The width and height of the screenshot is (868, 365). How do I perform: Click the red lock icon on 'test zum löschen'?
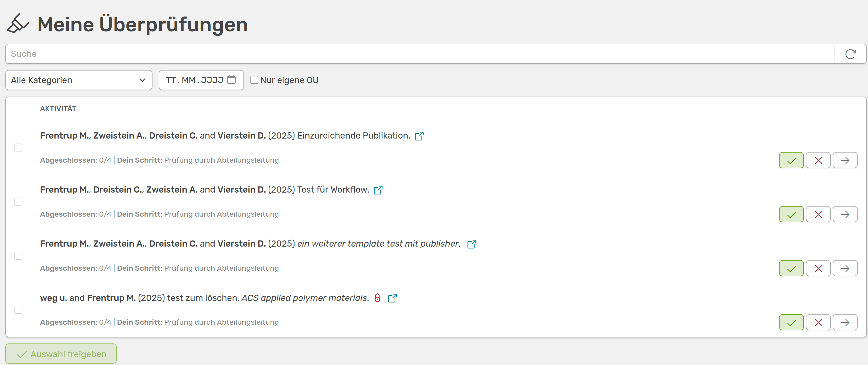click(377, 298)
